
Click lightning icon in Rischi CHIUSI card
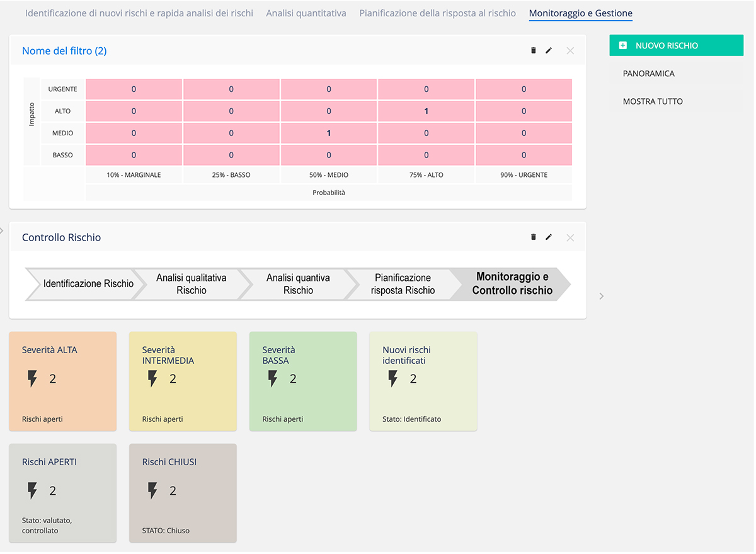pyautogui.click(x=152, y=490)
